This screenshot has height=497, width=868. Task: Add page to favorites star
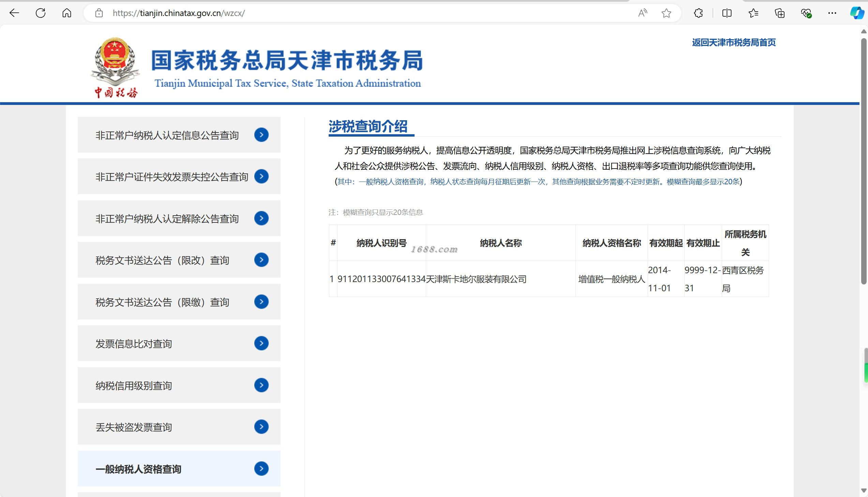666,13
